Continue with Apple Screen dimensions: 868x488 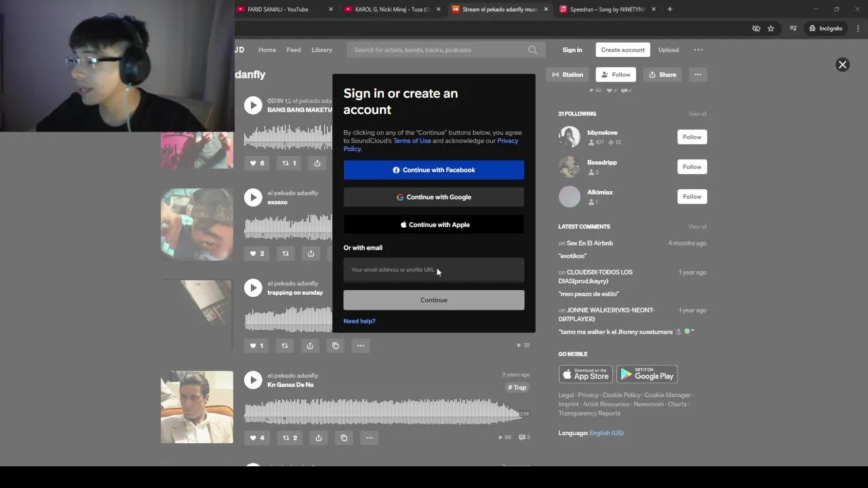(434, 224)
